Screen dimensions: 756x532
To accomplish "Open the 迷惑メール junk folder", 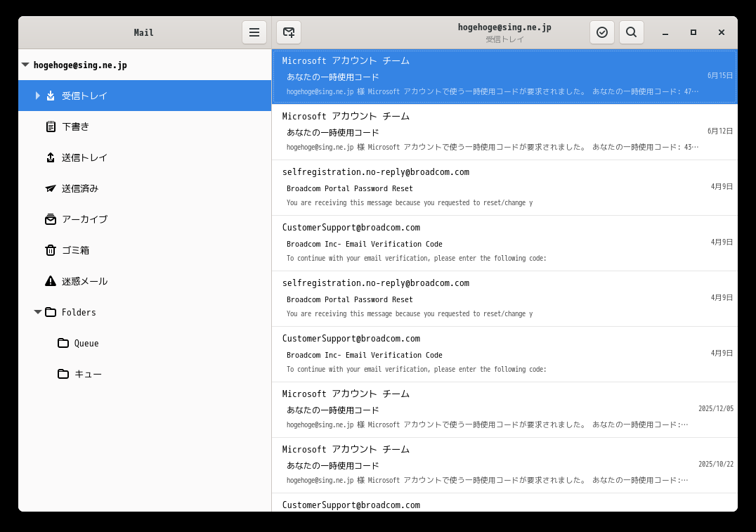I will point(145,280).
